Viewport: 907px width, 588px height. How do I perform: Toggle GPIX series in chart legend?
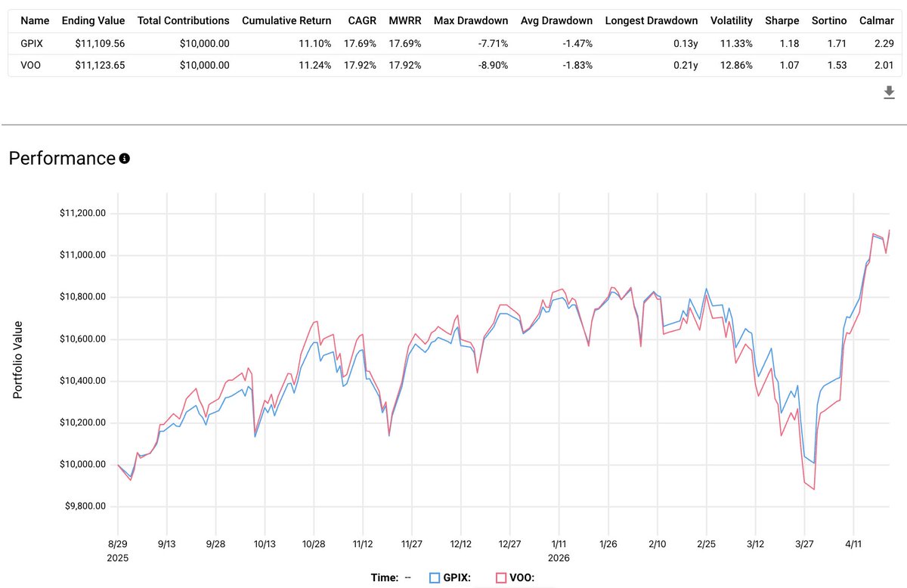(449, 578)
